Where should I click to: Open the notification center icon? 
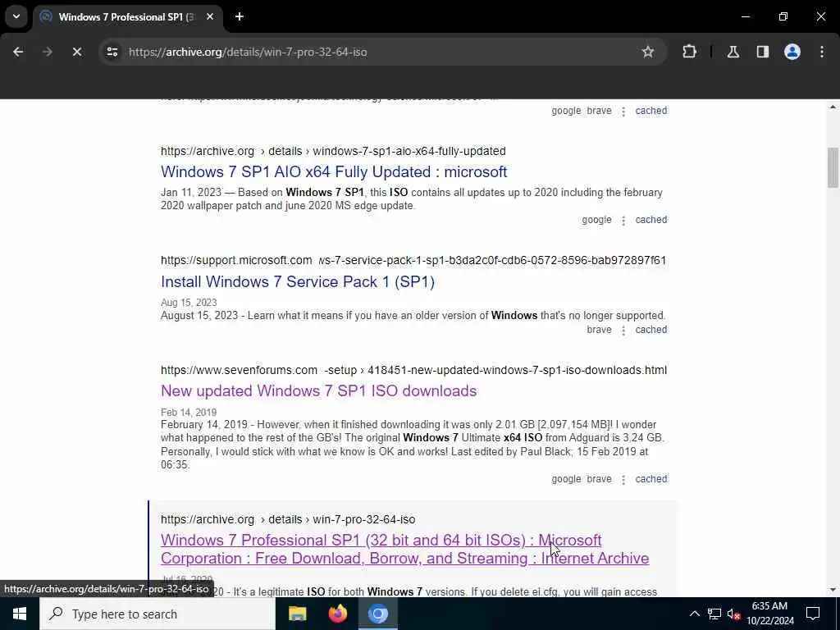pyautogui.click(x=813, y=614)
